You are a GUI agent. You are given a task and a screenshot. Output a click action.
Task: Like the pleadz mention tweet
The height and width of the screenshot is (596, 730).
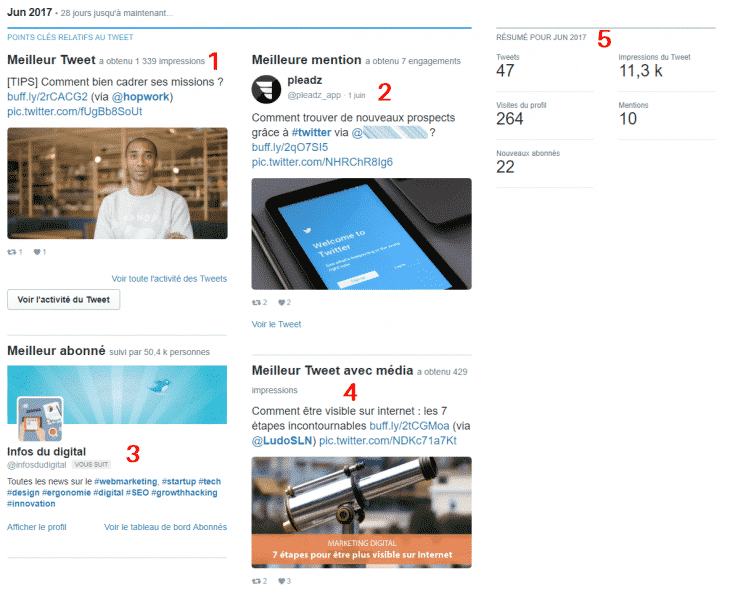coord(281,302)
